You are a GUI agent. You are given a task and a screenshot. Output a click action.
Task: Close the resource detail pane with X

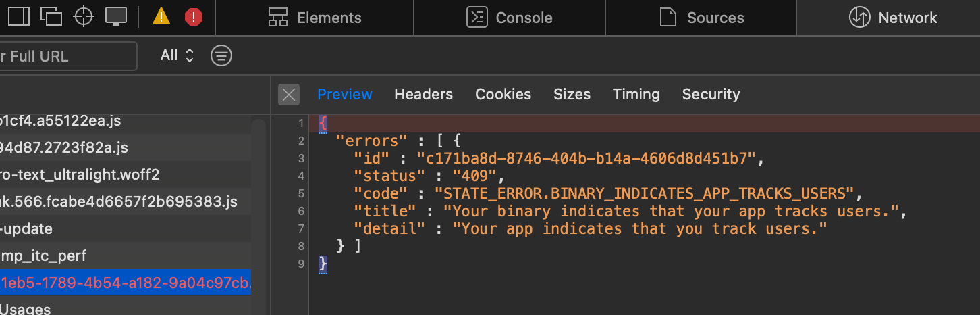[289, 95]
